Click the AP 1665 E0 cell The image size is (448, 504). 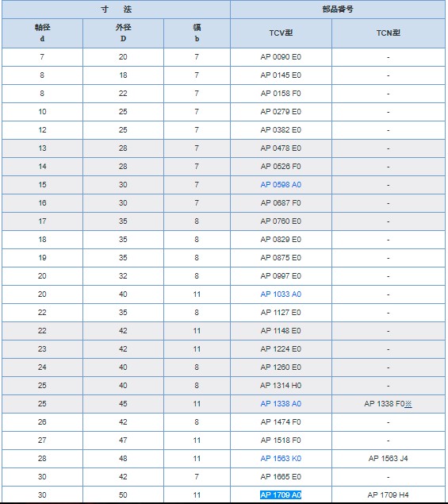click(281, 477)
